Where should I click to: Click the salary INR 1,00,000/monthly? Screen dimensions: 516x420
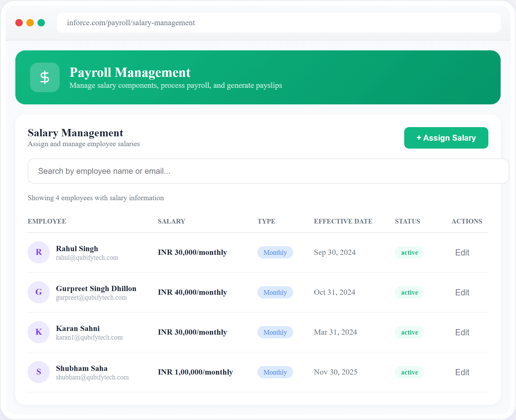(195, 372)
